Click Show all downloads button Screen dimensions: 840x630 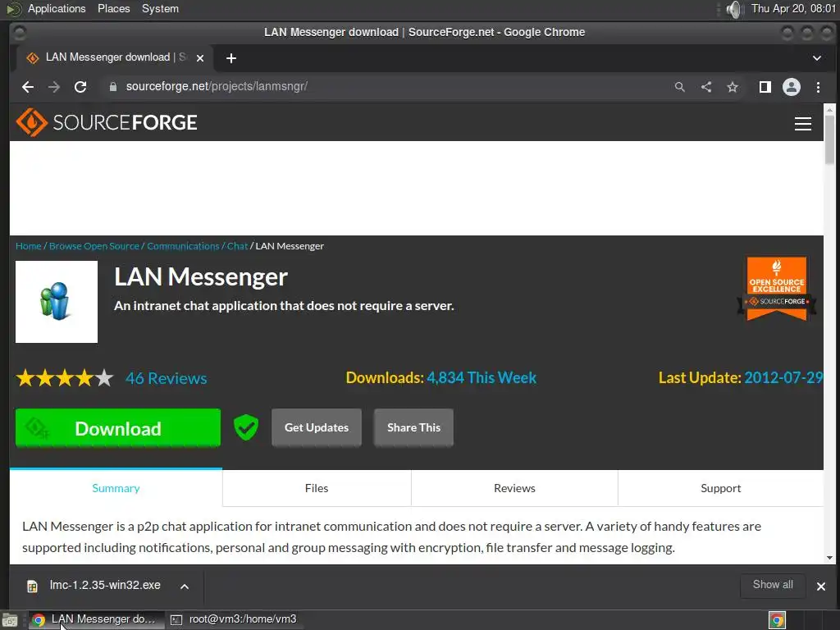773,585
